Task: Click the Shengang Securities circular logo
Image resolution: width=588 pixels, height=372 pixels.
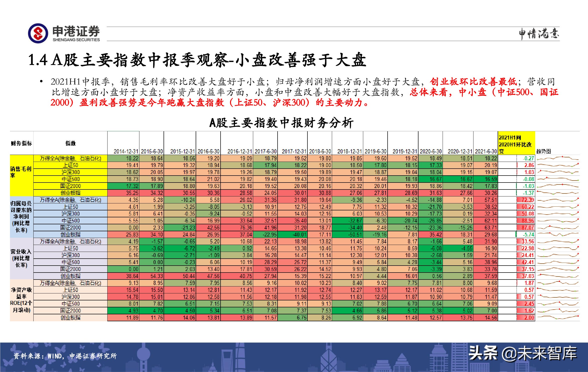Action: [38, 33]
